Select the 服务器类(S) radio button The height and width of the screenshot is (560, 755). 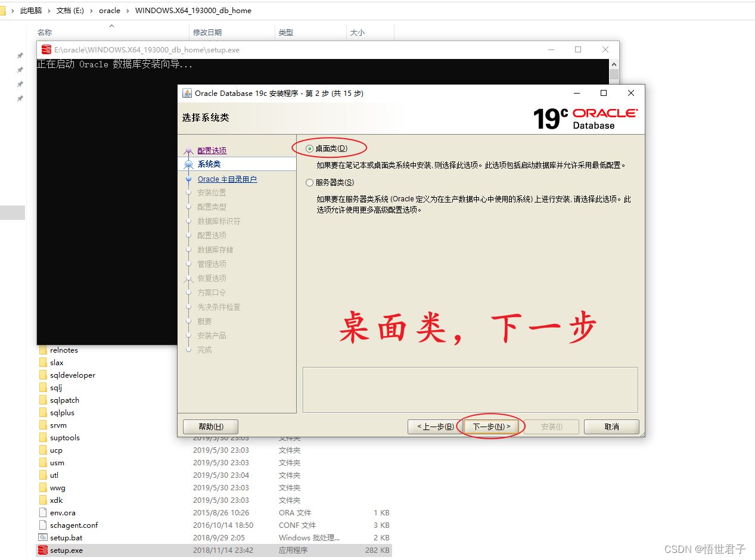(x=309, y=183)
